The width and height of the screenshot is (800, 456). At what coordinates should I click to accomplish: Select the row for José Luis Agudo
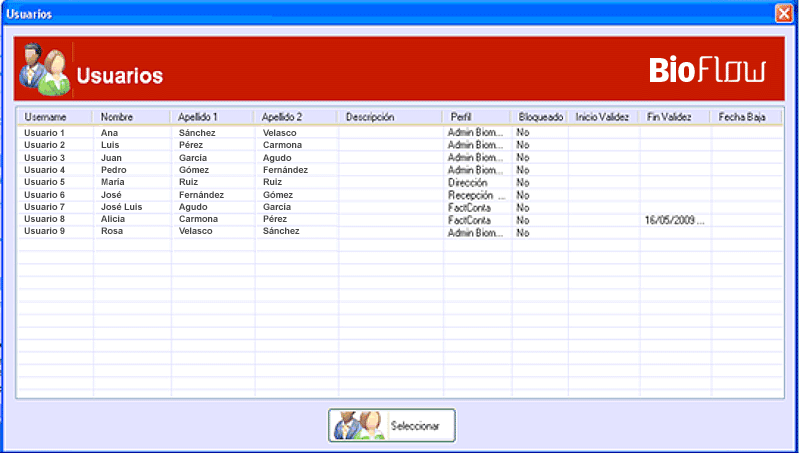120,207
